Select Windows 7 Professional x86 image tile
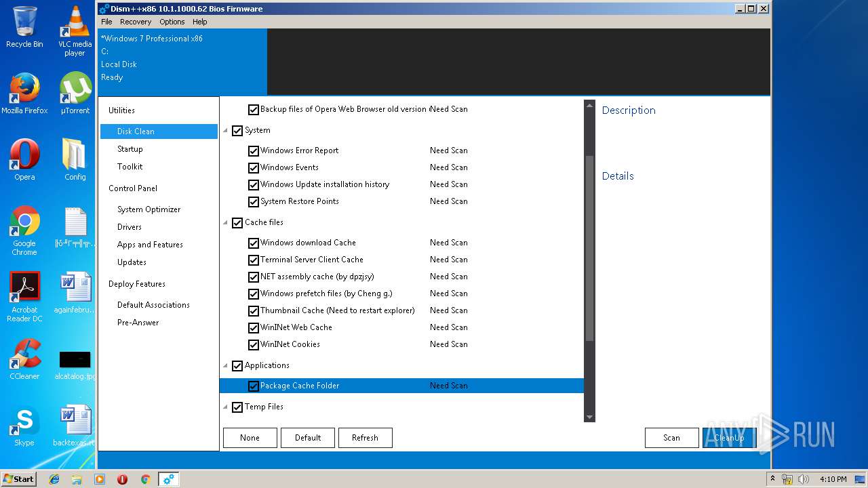868x488 pixels. click(183, 62)
